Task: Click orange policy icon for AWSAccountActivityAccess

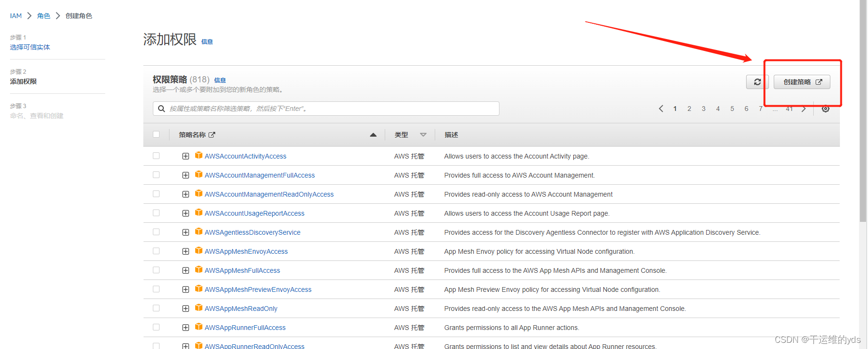Action: [x=199, y=155]
